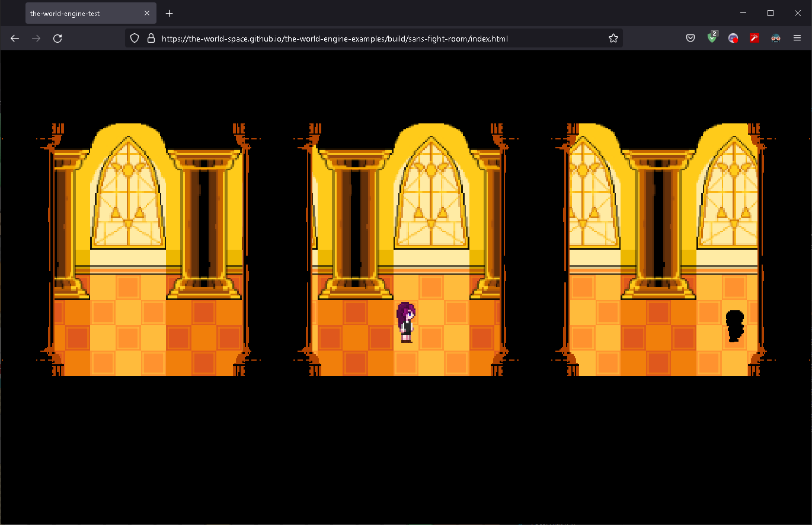Viewport: 812px width, 525px height.
Task: Open the red magic wand extension
Action: 755,38
